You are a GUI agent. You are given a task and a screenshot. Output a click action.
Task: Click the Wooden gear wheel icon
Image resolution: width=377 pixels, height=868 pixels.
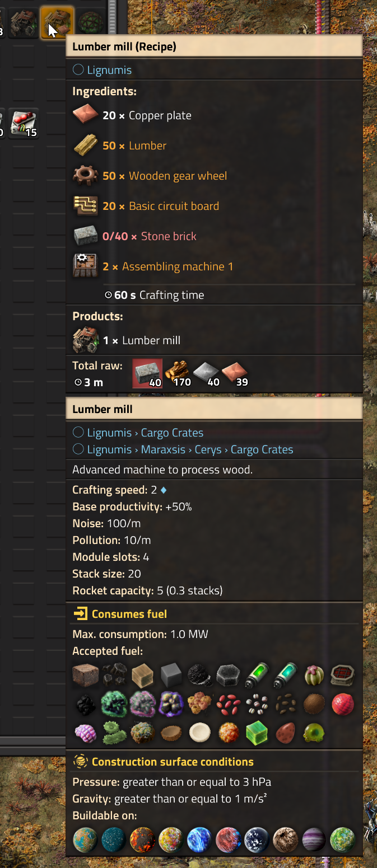86,176
